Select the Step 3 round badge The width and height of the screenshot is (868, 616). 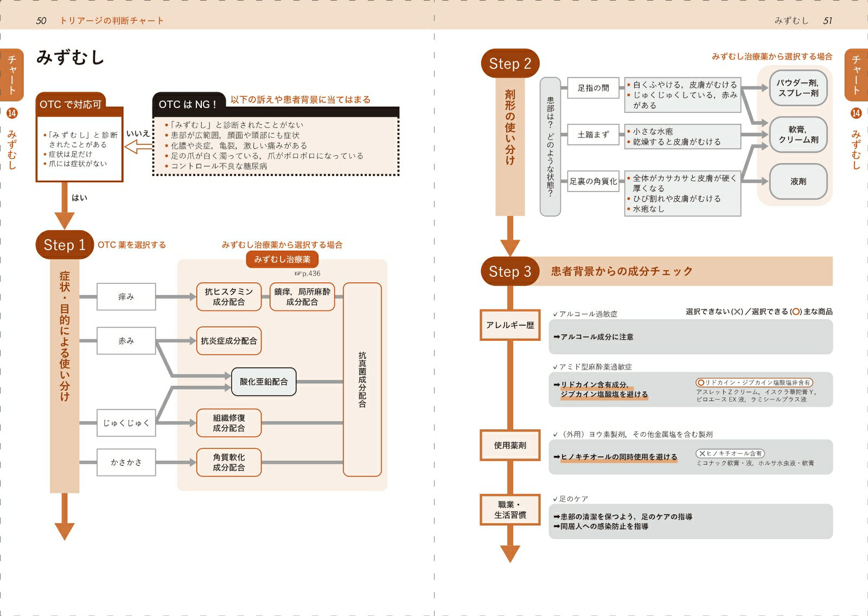(x=510, y=271)
